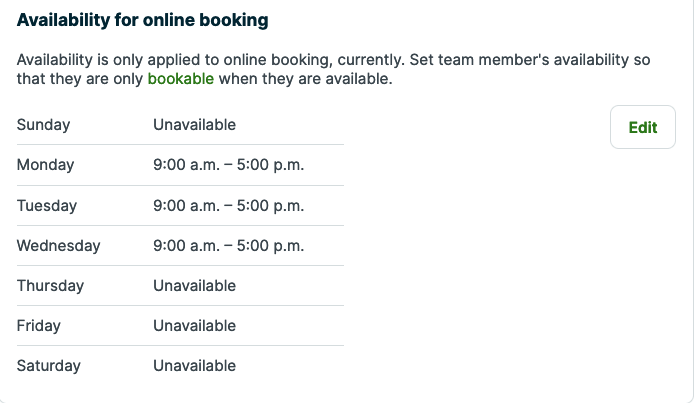Select the Saturday day label
This screenshot has width=694, height=403.
coord(48,365)
